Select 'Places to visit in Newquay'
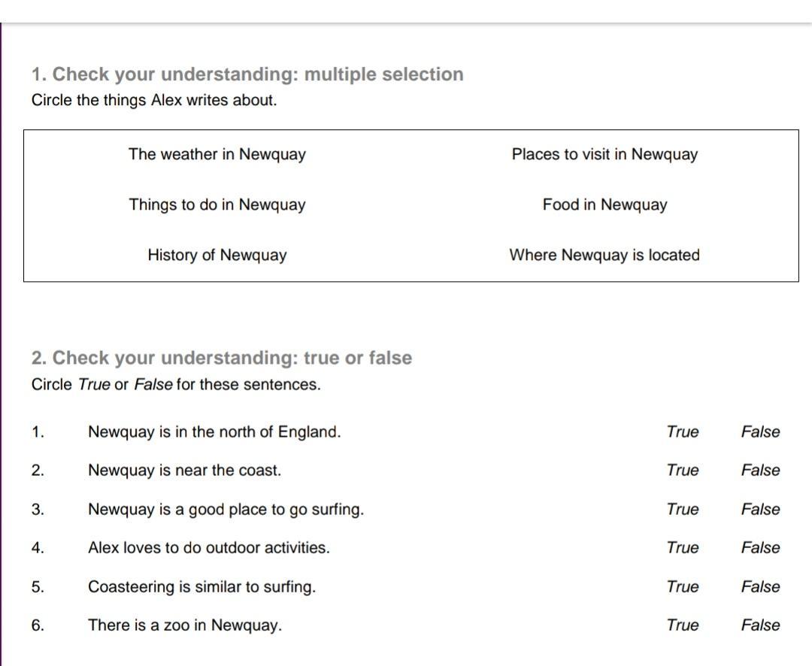Viewport: 812px width, 666px height. point(604,155)
